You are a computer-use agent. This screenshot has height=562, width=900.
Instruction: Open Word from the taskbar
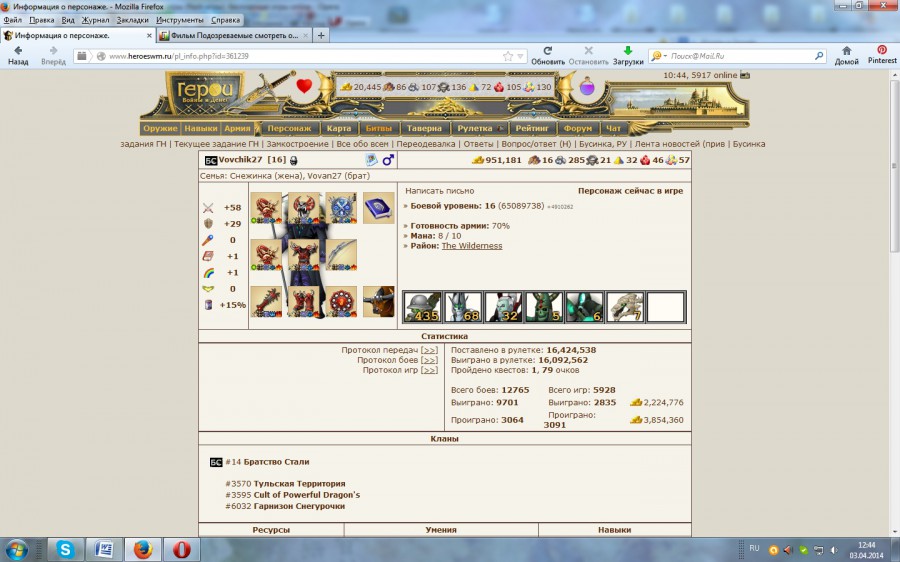point(104,550)
